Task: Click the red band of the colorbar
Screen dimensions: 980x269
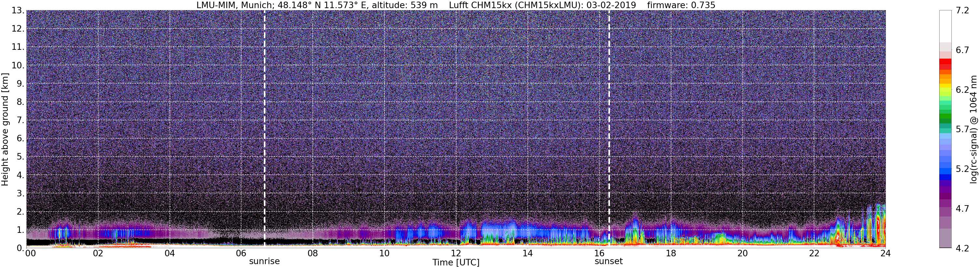Action: click(x=945, y=64)
